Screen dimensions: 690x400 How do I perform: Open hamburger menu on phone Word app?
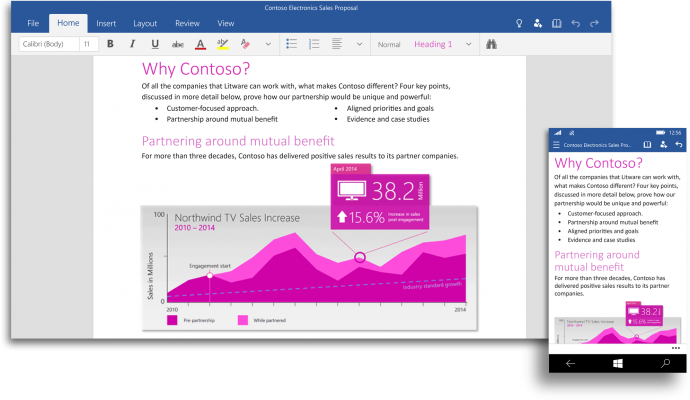(557, 145)
